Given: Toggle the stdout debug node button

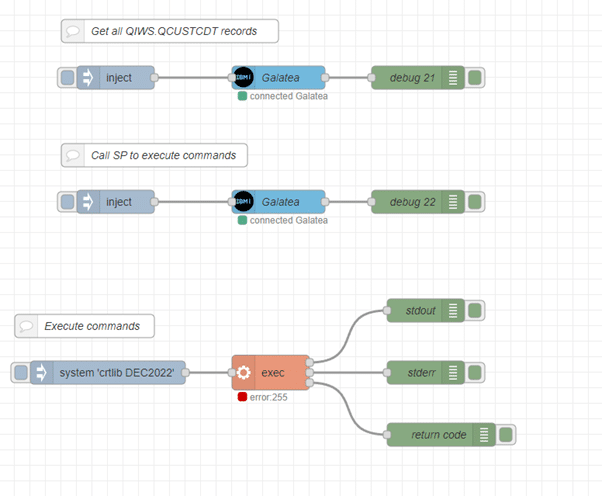Looking at the screenshot, I should (475, 311).
